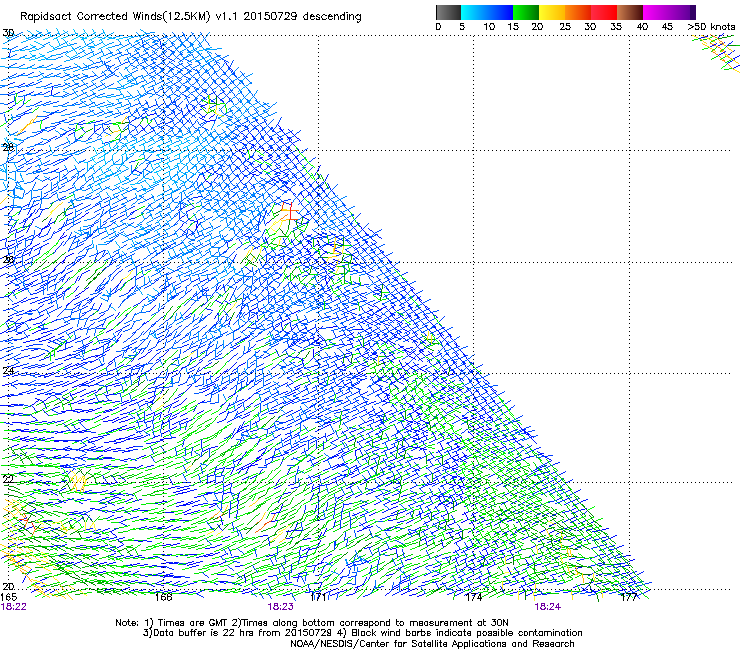Click the brown 35-40 knots legend segment
This screenshot has width=740, height=650.
point(630,12)
